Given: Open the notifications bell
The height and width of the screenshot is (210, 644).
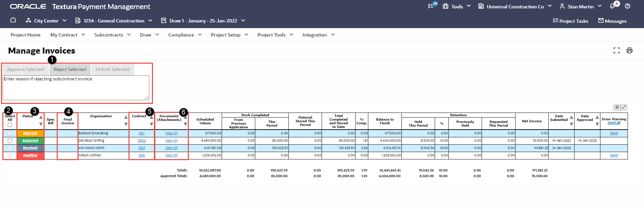Looking at the screenshot, I should tap(612, 6).
